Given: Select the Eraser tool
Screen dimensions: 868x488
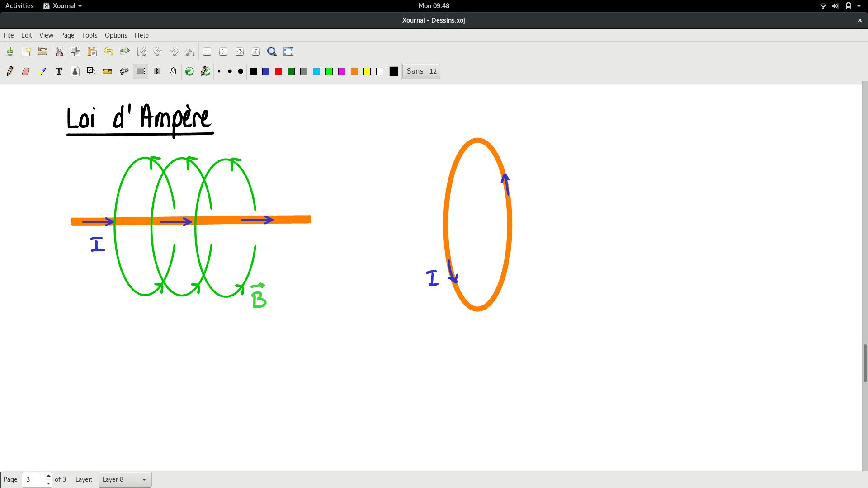Looking at the screenshot, I should click(26, 71).
